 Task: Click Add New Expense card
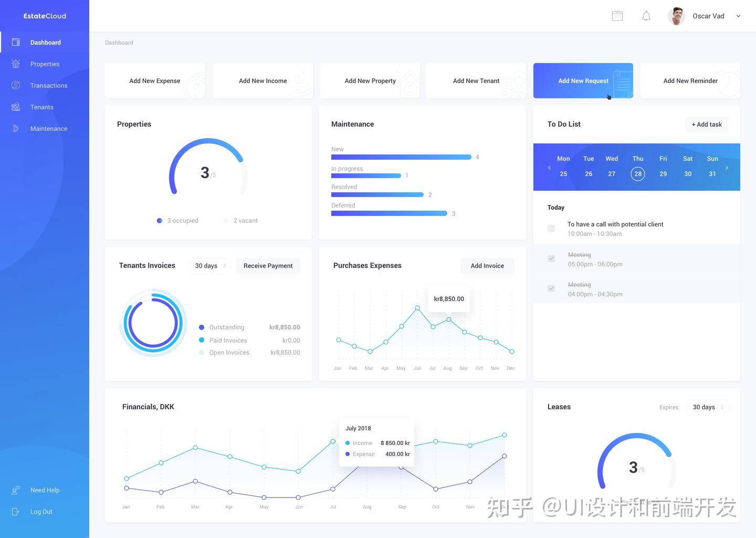(x=155, y=80)
